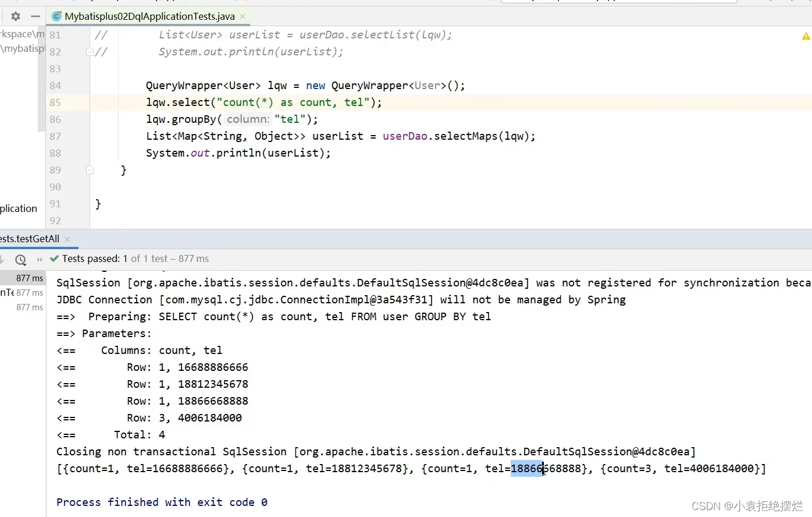The height and width of the screenshot is (517, 812).
Task: Click the 'JDBC Connection' console line
Action: pyautogui.click(x=341, y=300)
